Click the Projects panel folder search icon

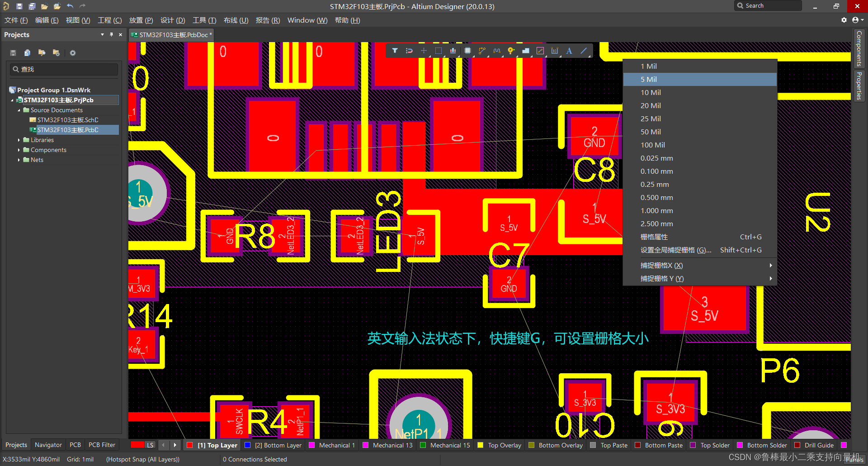(x=42, y=53)
